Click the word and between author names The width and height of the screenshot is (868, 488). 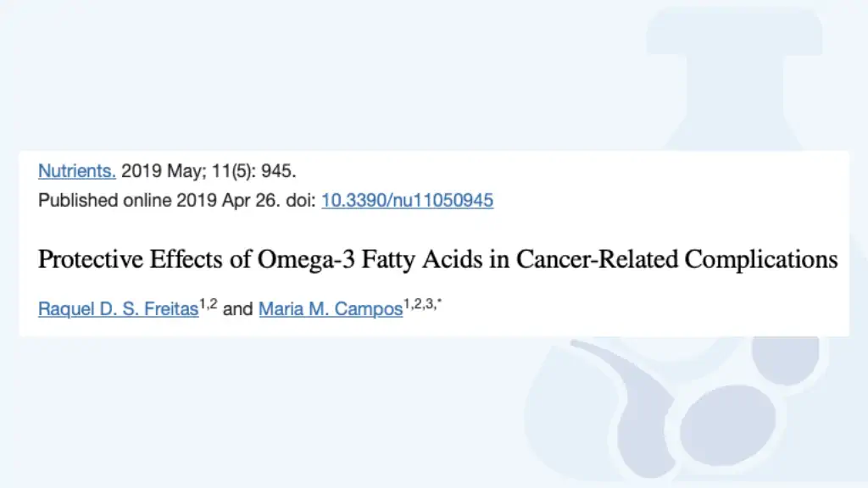[238, 308]
